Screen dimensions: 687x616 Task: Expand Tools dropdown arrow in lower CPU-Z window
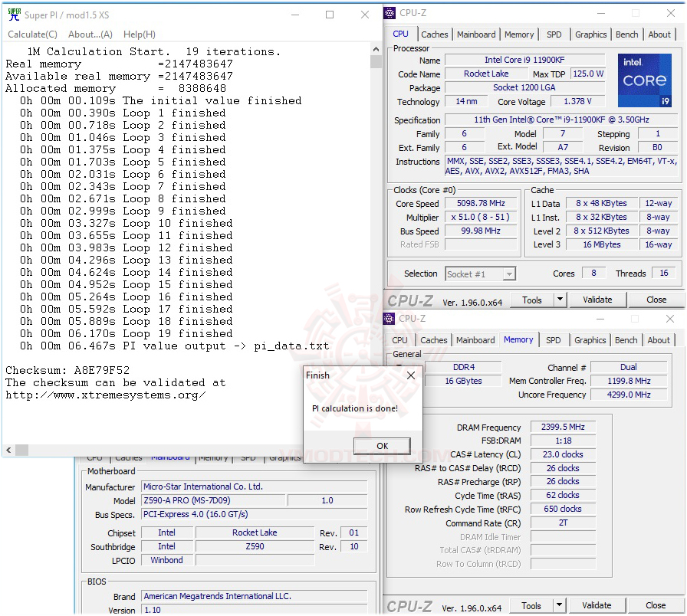559,605
